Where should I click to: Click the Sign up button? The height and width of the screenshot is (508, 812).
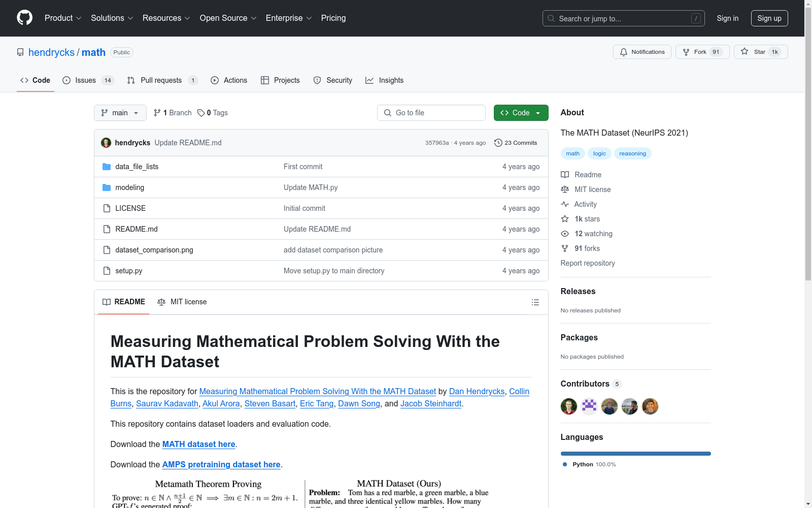click(x=769, y=18)
